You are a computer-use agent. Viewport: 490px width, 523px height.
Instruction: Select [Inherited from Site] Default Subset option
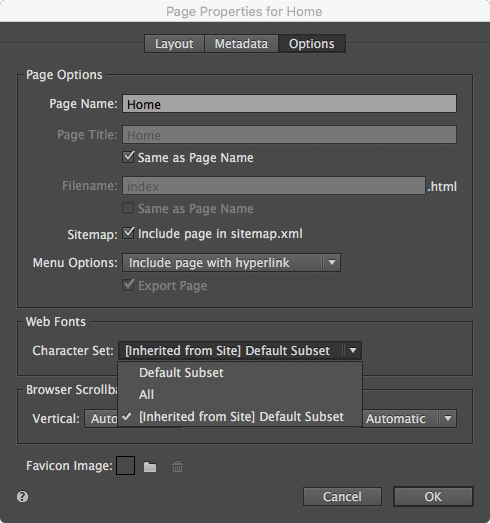pos(240,417)
